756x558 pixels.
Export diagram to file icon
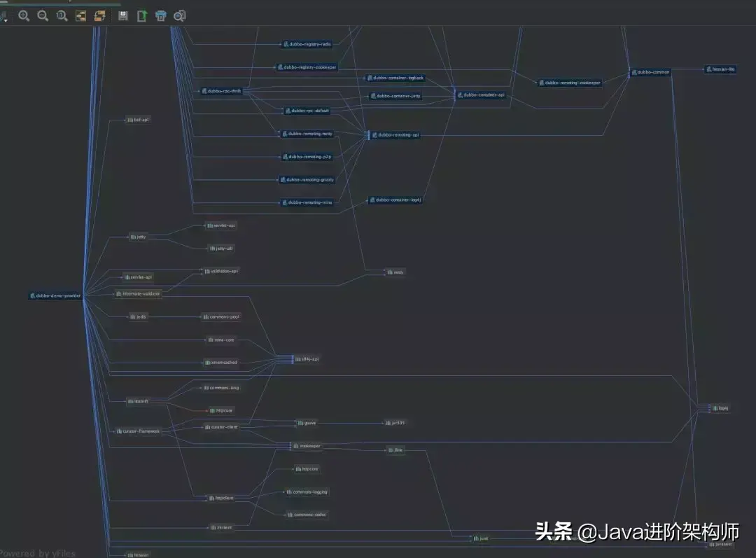tap(141, 16)
